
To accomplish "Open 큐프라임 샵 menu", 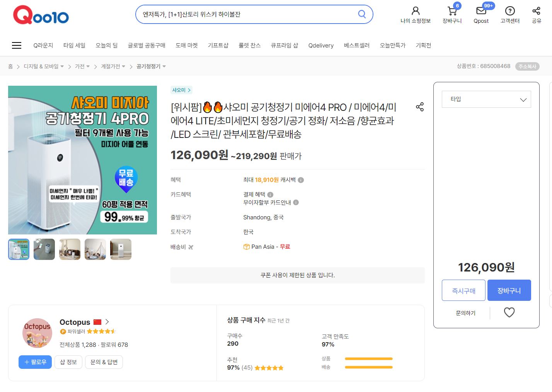I will pos(285,45).
